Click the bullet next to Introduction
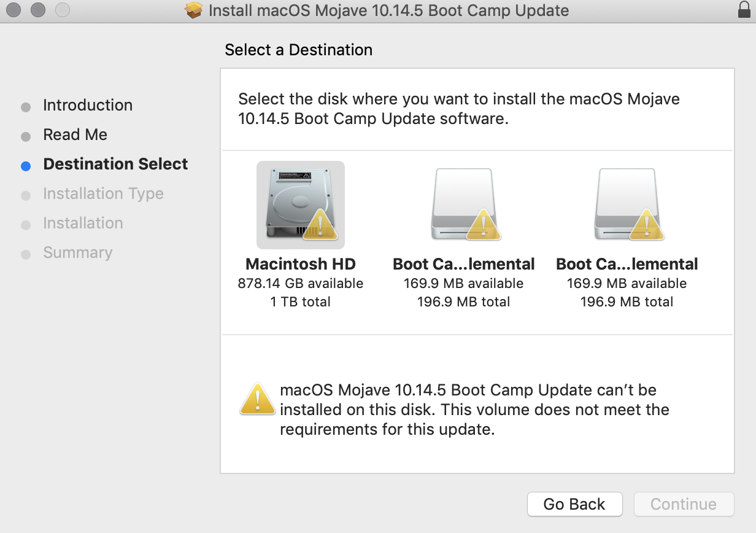Viewport: 756px width, 533px height. pos(26,107)
